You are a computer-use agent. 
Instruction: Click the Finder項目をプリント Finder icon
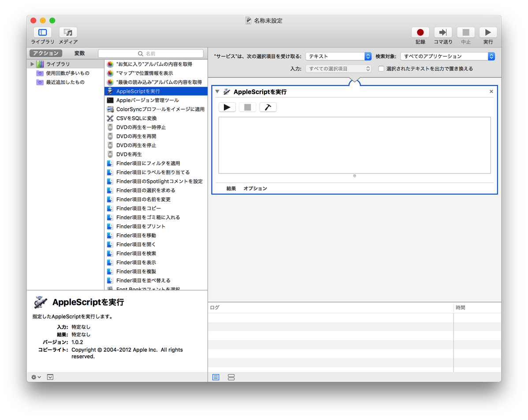(110, 226)
